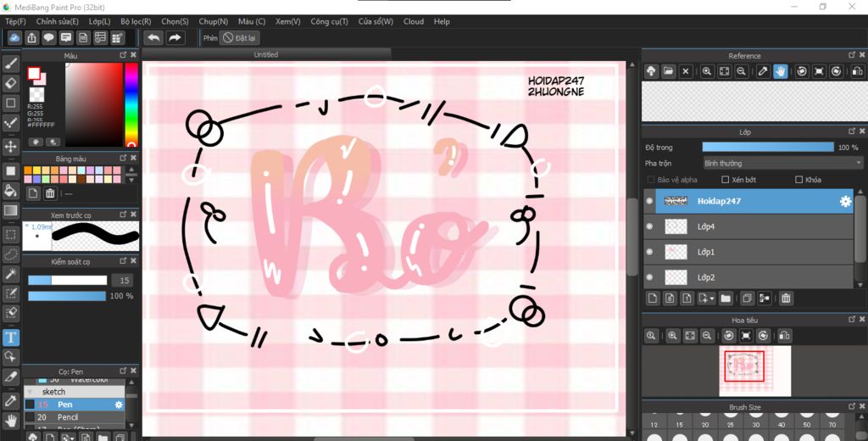The image size is (868, 441).
Task: Open the Công cụ(T) menu
Action: 329,21
